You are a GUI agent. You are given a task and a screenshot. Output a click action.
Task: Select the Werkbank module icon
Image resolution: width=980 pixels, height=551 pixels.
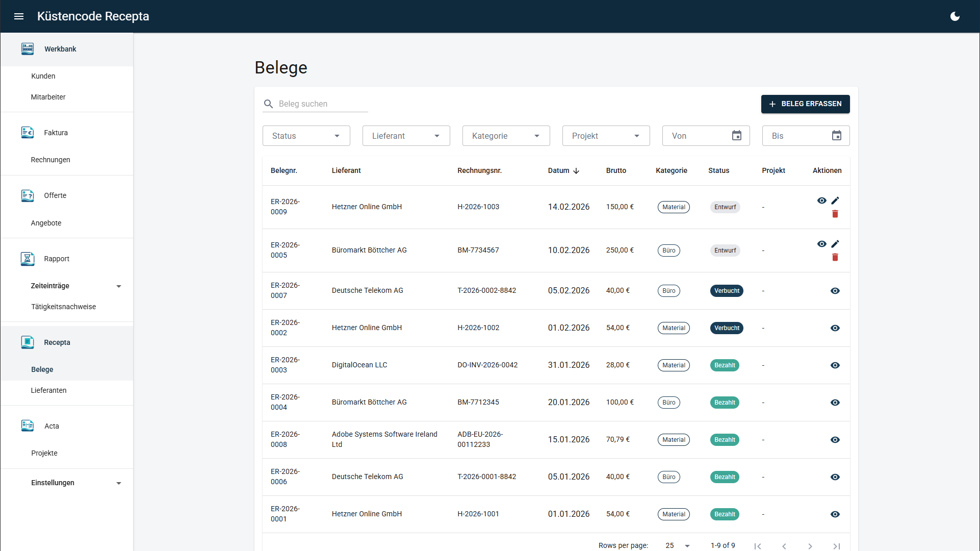pyautogui.click(x=27, y=48)
